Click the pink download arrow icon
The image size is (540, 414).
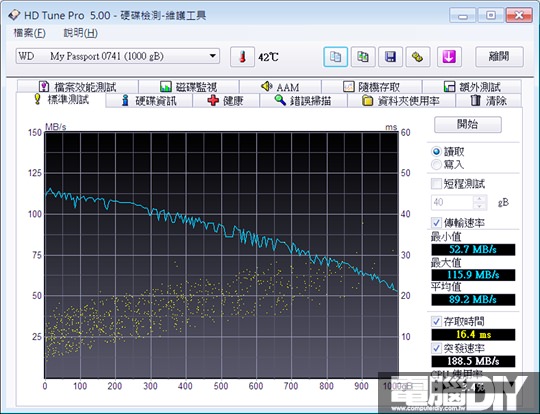coord(449,57)
